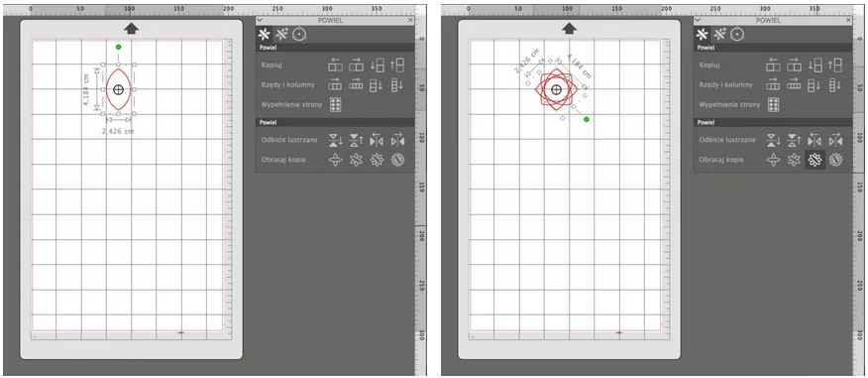Click the rotate-five-copies Obracaj kopie icon in the leaf-shape window
The image size is (868, 378).
point(397,160)
